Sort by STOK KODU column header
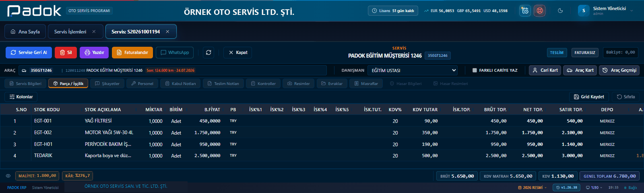644x193 pixels. point(47,110)
